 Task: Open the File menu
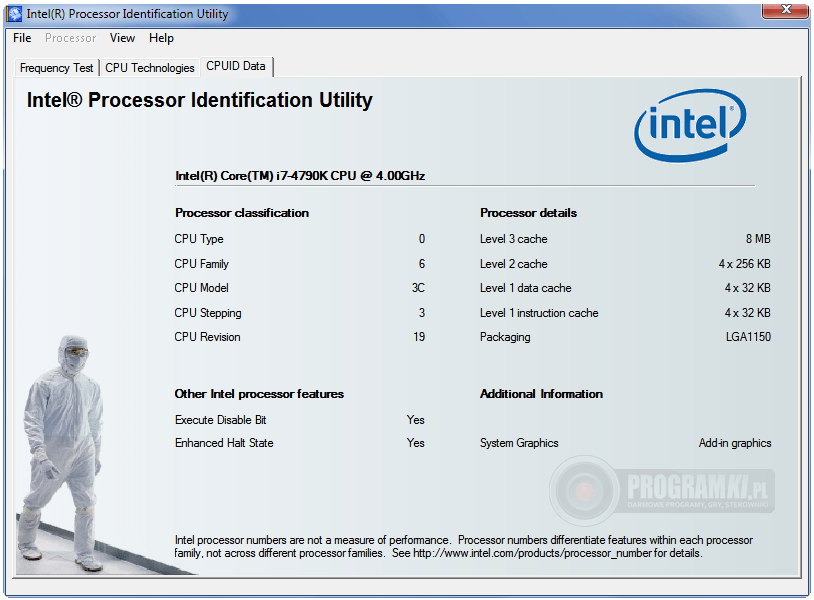tap(22, 38)
